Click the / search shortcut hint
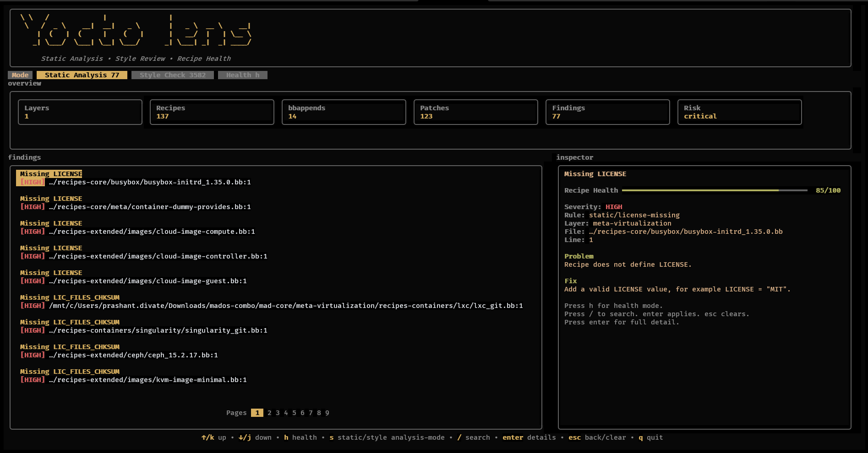The image size is (868, 453). tap(474, 437)
